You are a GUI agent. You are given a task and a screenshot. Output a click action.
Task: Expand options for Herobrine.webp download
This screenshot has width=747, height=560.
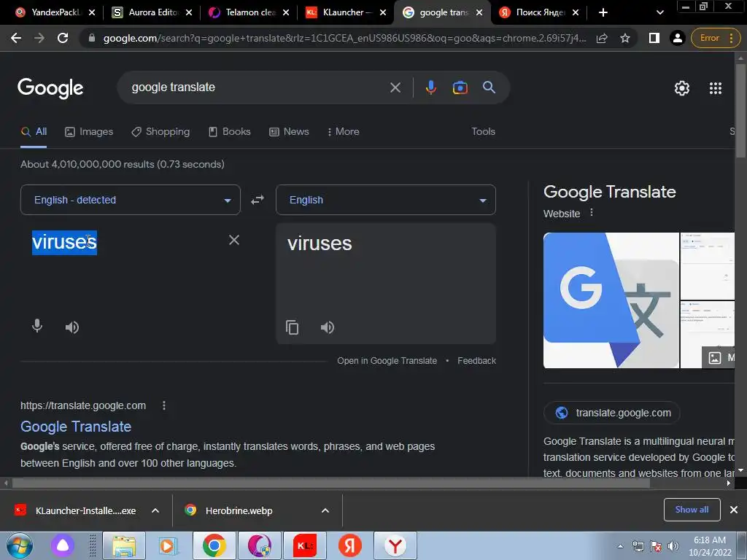point(325,510)
